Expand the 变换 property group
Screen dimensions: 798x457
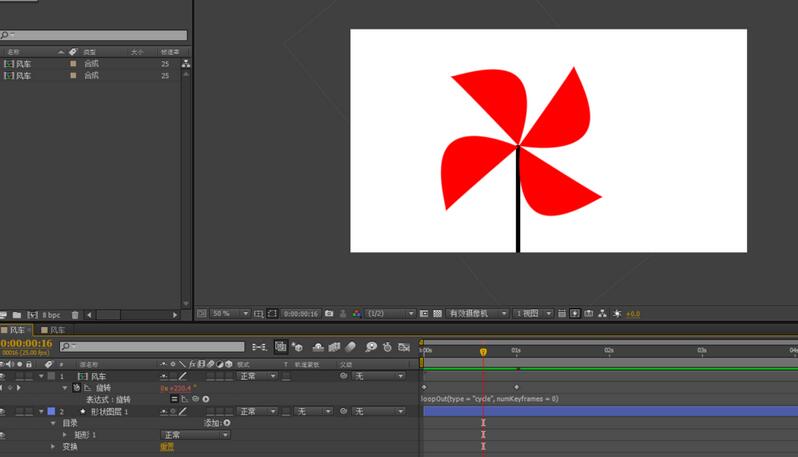click(x=54, y=447)
